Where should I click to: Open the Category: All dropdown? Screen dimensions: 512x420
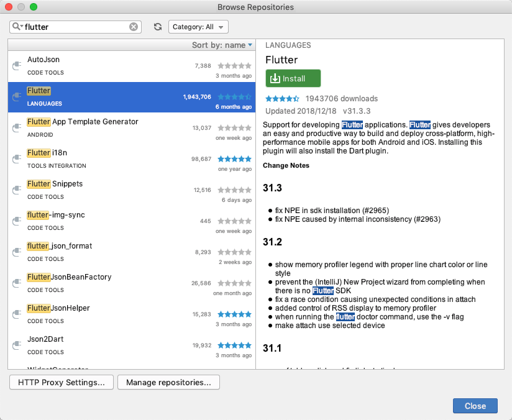point(198,27)
